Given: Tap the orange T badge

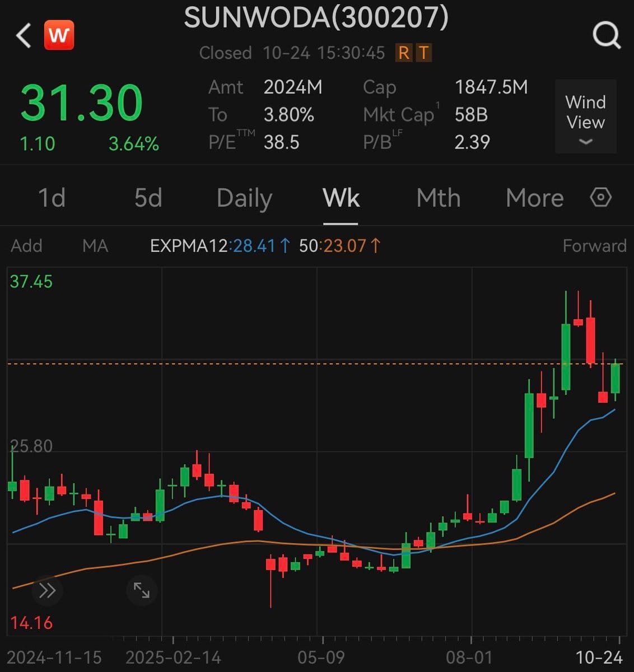Looking at the screenshot, I should (423, 53).
